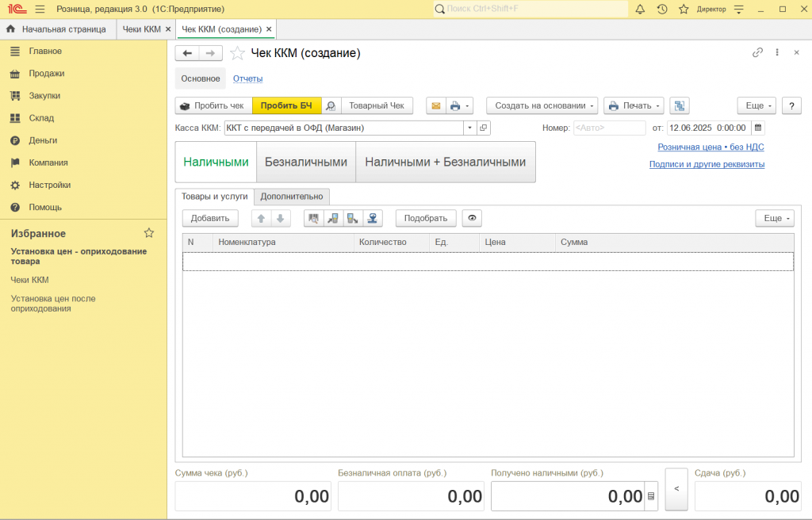812x520 pixels.
Task: Click the scales icon in table toolbar
Action: [373, 219]
